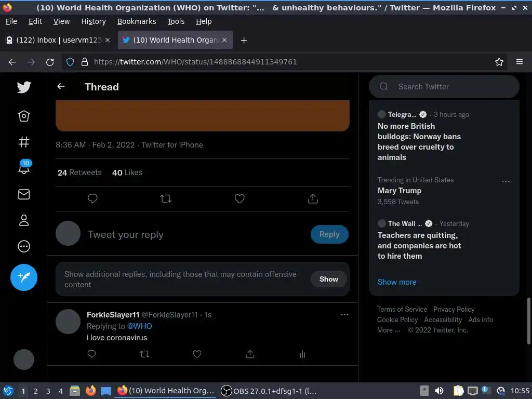Viewport: 532px width, 399px height.
Task: Reload the page with the refresh icon
Action: 50,62
